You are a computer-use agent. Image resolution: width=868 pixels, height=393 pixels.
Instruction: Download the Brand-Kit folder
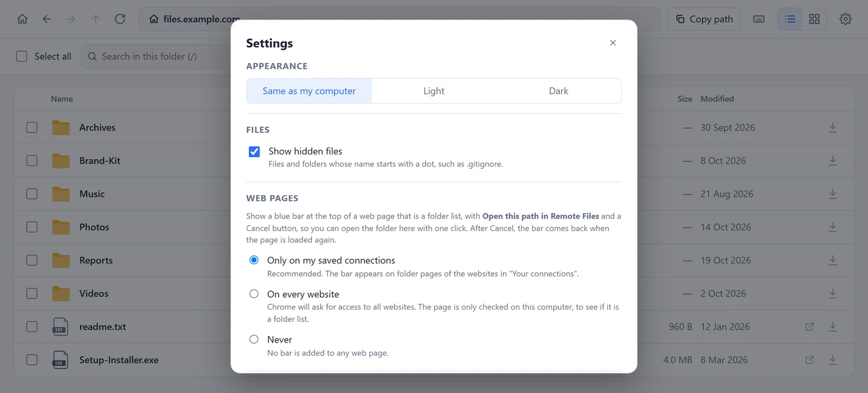(833, 161)
